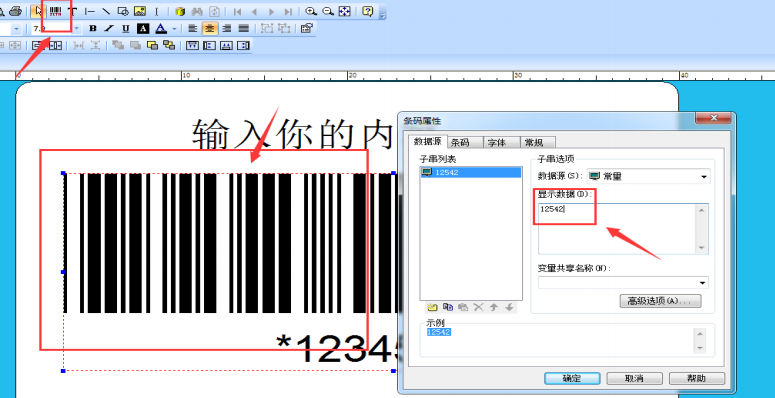Viewport: 775px width, 398px height.
Task: Expand the 变量共享名称 combo box
Action: click(x=623, y=282)
